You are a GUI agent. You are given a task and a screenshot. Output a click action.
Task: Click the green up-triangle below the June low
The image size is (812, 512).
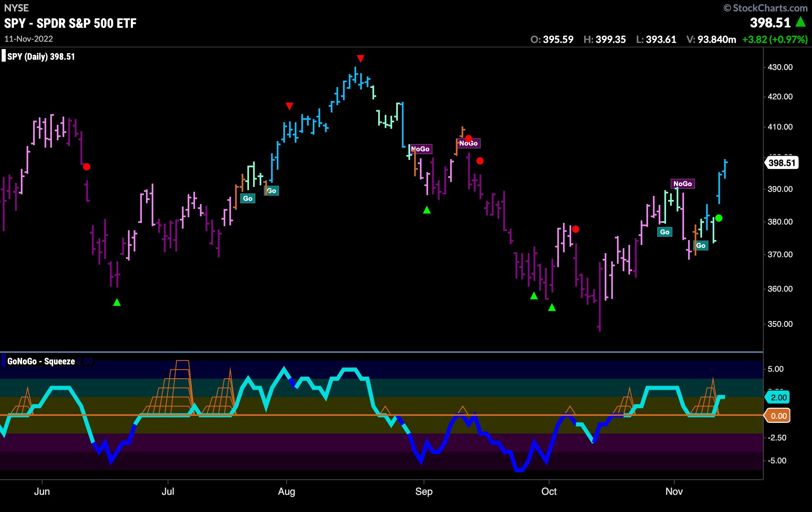point(117,302)
